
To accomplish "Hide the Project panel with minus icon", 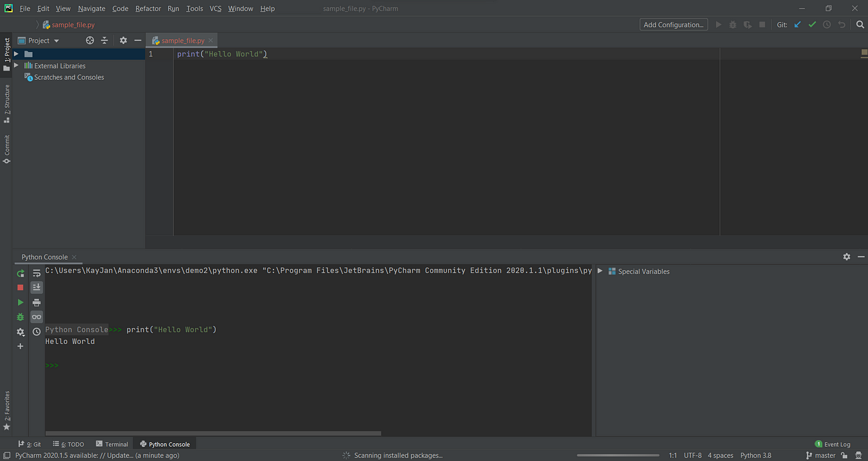I will [x=138, y=40].
